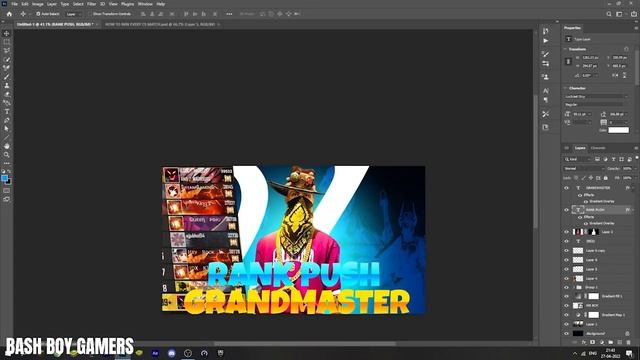The image size is (640, 360).
Task: Open the Auto-Select Layer dropdown
Action: (73, 14)
